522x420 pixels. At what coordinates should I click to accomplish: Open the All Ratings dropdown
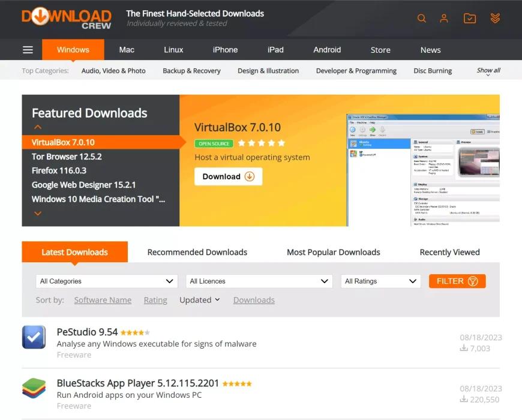tap(381, 281)
